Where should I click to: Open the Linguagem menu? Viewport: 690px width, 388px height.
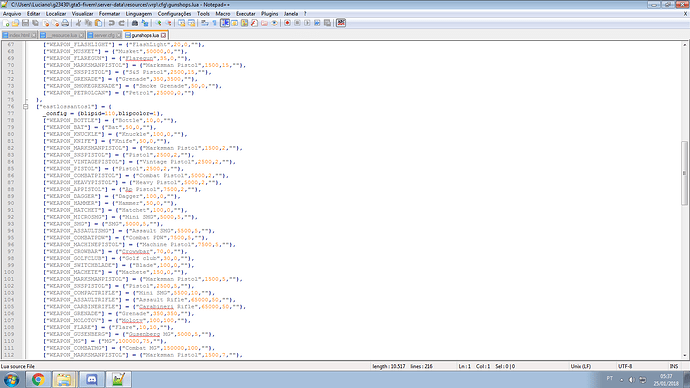point(139,14)
